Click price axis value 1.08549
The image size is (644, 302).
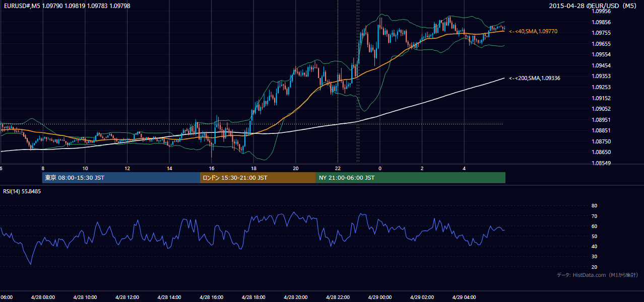[601, 163]
